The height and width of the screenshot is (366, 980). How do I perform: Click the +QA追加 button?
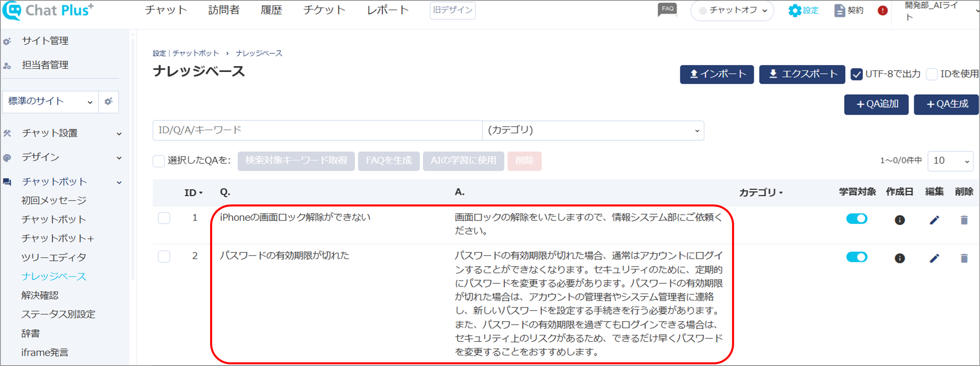pos(876,104)
